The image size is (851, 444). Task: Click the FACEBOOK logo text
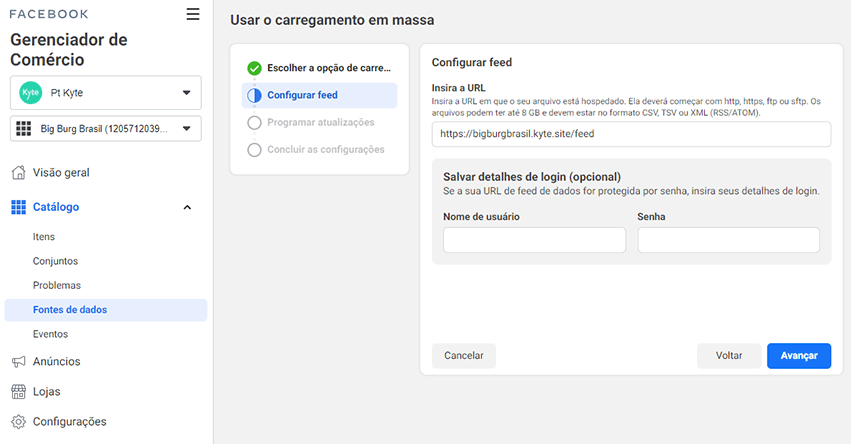point(49,14)
